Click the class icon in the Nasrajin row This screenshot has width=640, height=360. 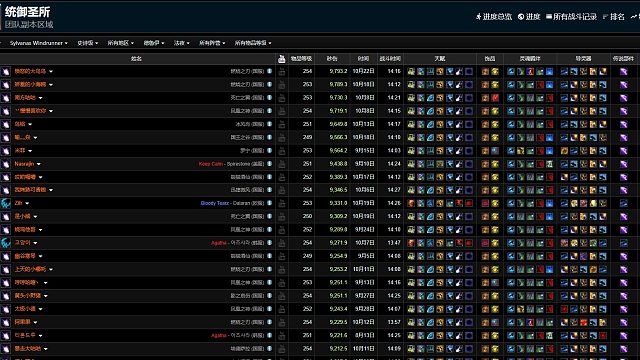tap(6, 164)
